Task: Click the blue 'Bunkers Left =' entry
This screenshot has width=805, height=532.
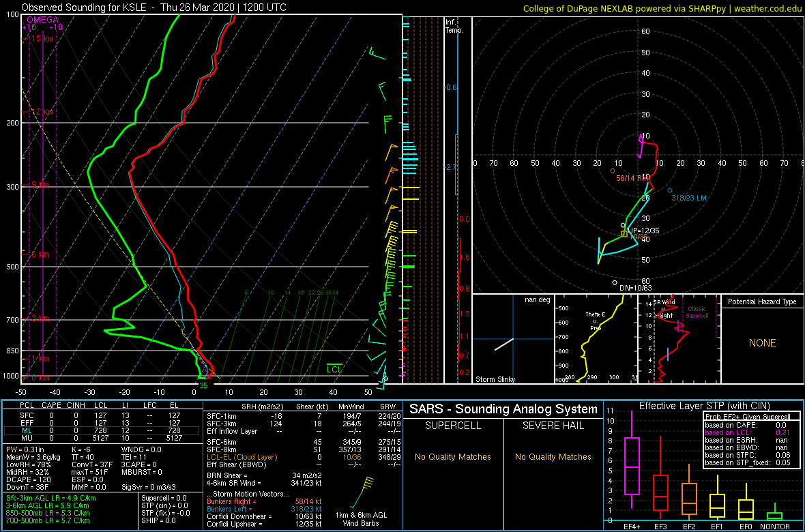Action: coord(265,509)
